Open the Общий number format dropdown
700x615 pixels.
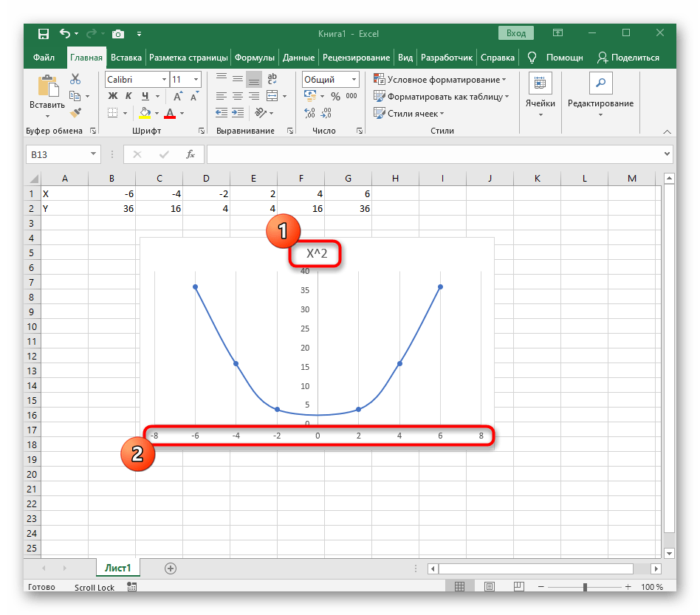tap(354, 80)
